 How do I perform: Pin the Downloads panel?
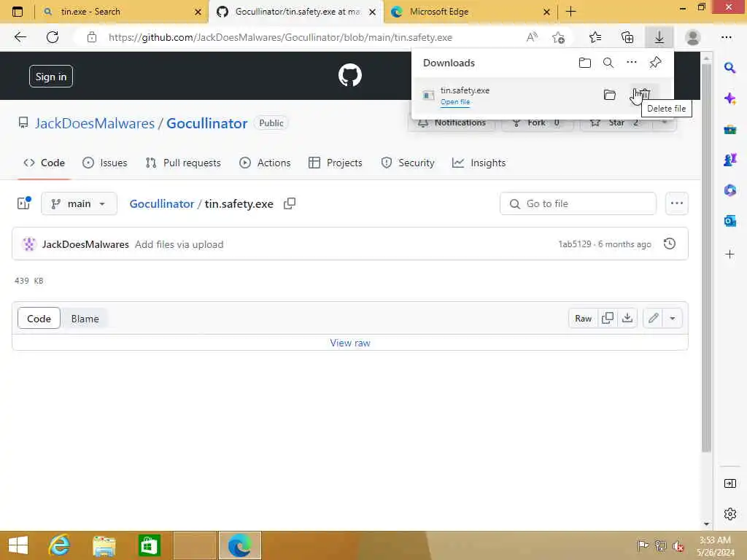tap(656, 63)
